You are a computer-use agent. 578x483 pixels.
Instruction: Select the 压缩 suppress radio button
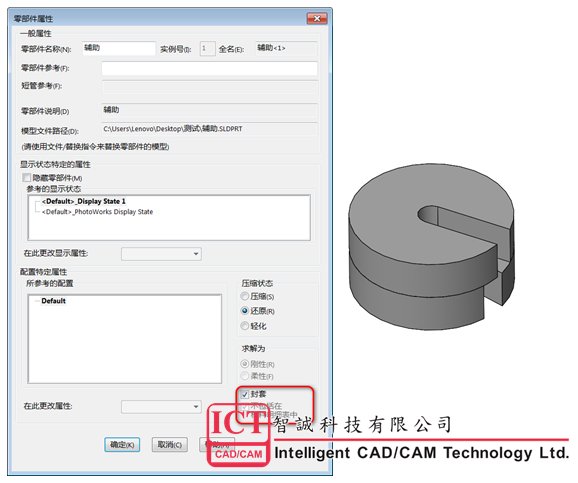(244, 296)
